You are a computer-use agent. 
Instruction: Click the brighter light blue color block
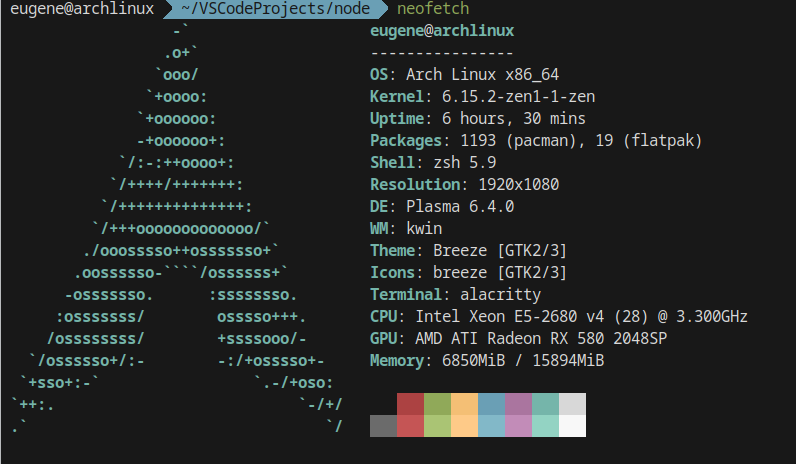(491, 426)
